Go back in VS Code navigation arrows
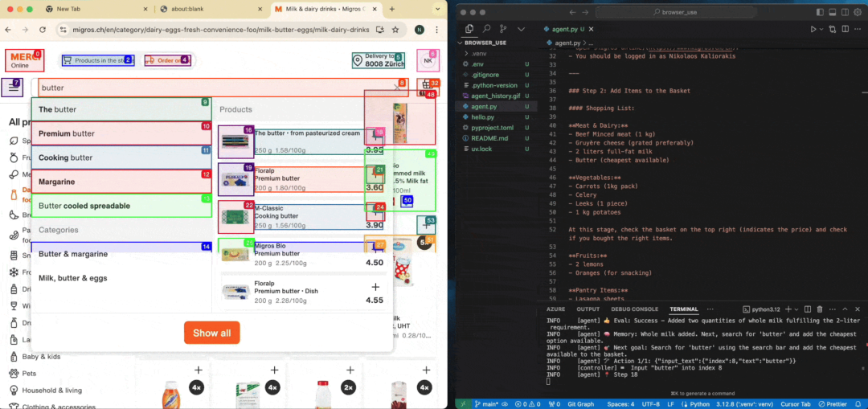The height and width of the screenshot is (409, 868). pyautogui.click(x=572, y=12)
